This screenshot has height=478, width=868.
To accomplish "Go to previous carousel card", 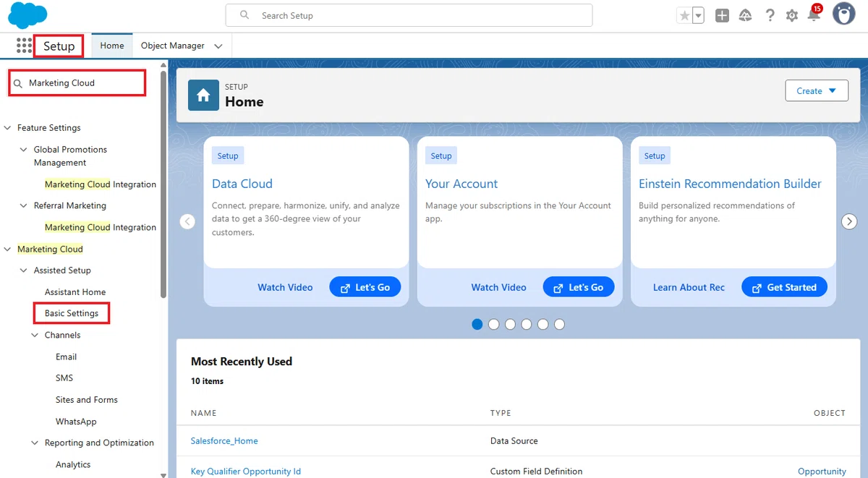I will [187, 222].
